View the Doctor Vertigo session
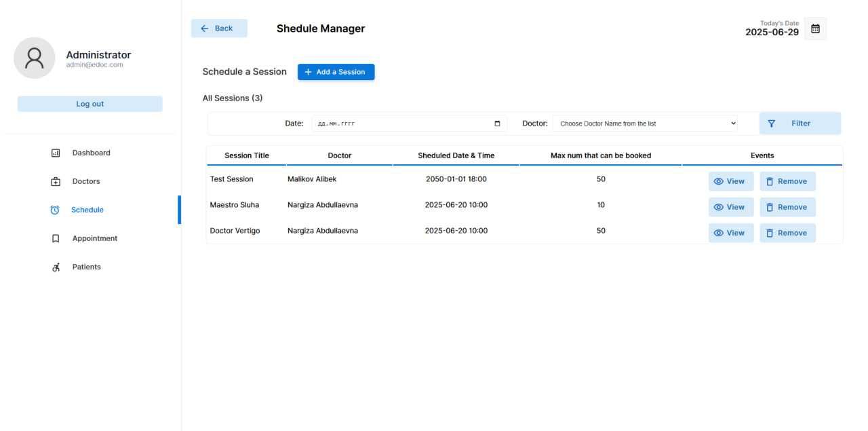This screenshot has width=868, height=431. click(x=731, y=233)
